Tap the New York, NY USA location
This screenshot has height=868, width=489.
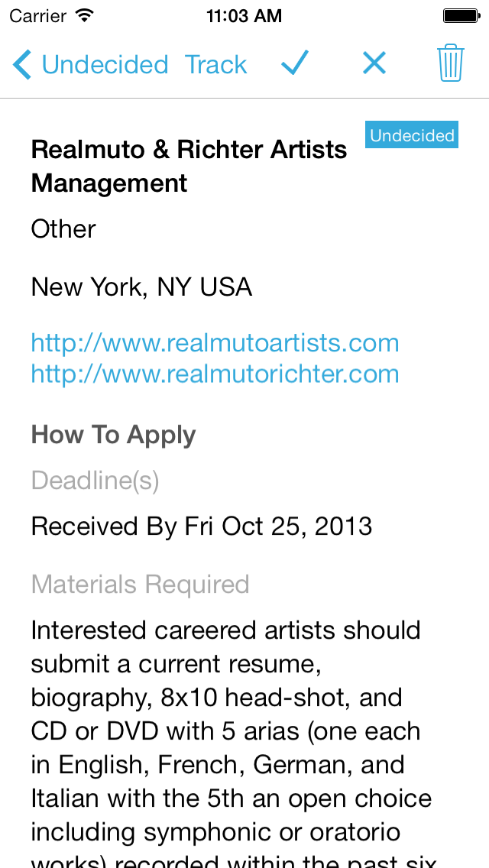[x=141, y=287]
